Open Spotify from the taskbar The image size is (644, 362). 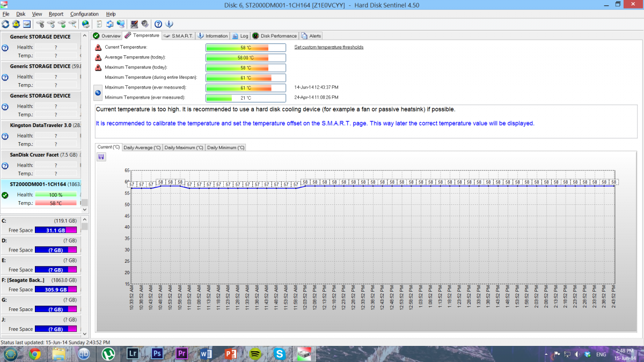[255, 354]
